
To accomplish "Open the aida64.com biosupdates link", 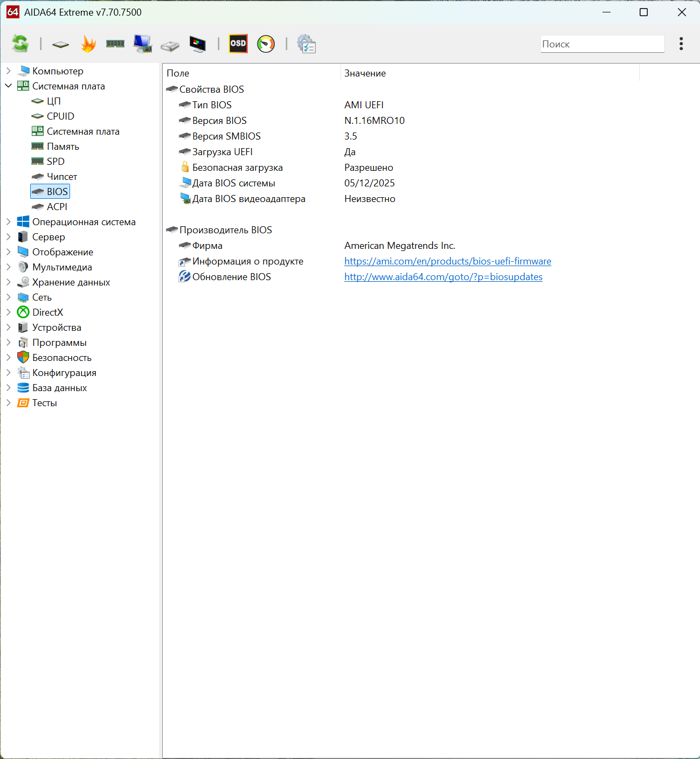I will [443, 277].
